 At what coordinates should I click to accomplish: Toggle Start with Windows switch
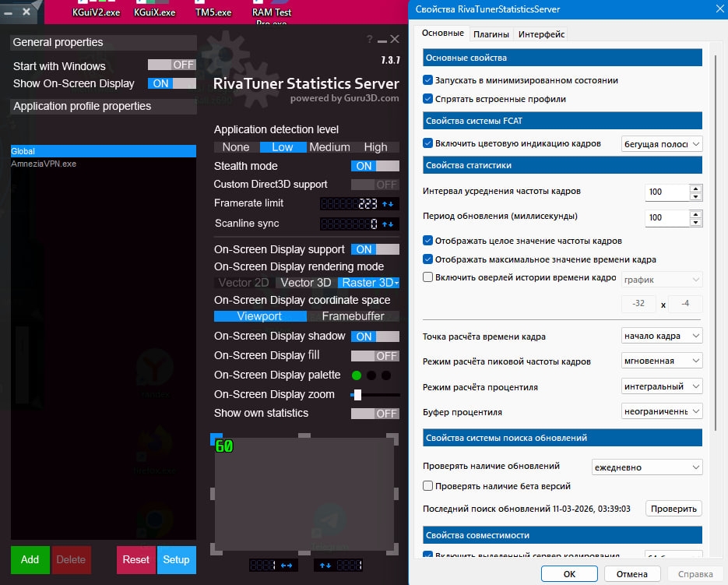point(172,65)
